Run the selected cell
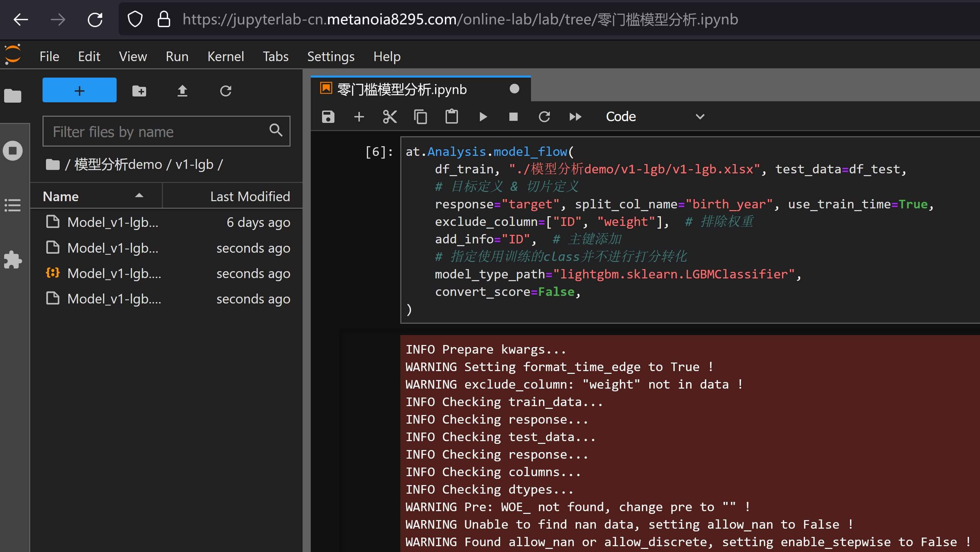This screenshot has height=552, width=980. pos(483,116)
